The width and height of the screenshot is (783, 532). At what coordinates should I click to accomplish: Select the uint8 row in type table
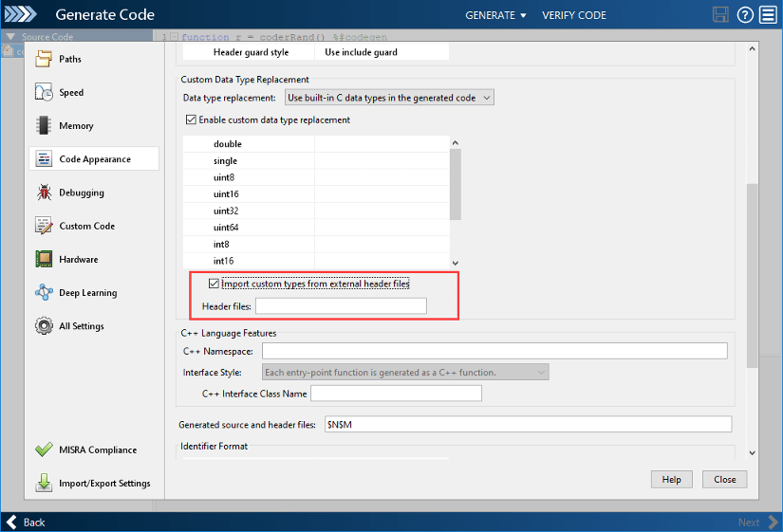pyautogui.click(x=316, y=177)
